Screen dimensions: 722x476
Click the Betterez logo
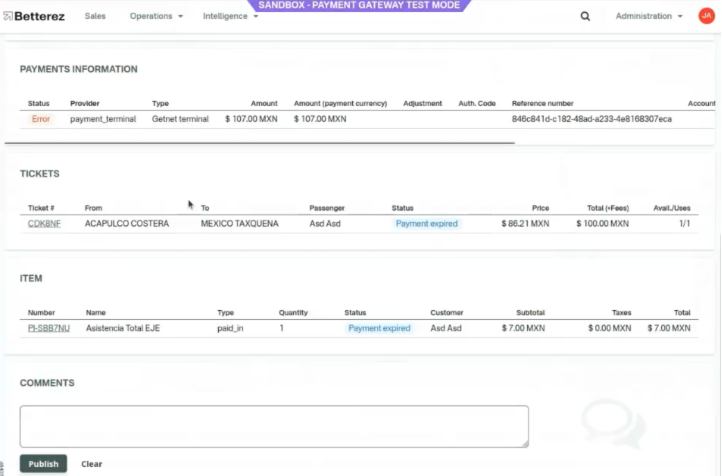[x=34, y=16]
